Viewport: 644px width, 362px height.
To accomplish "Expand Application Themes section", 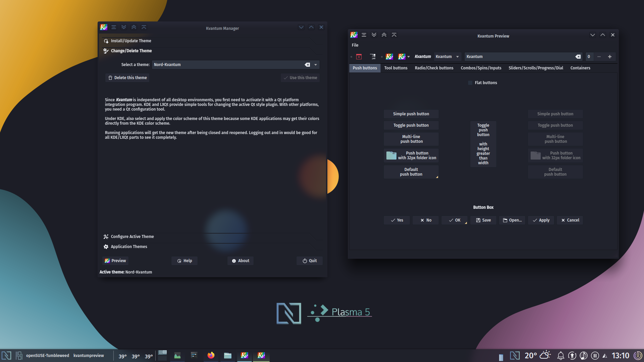I will tap(212, 247).
